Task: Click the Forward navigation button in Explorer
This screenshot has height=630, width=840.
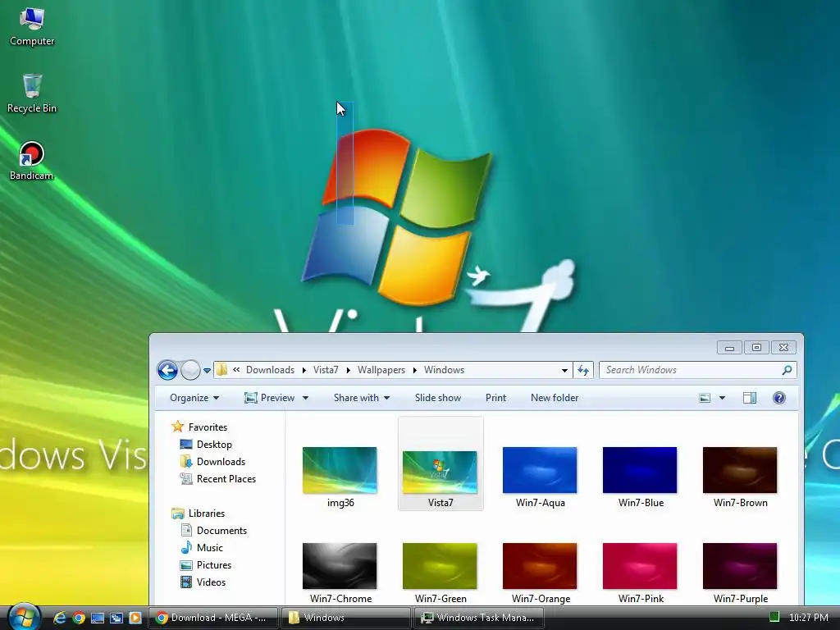Action: [x=190, y=370]
